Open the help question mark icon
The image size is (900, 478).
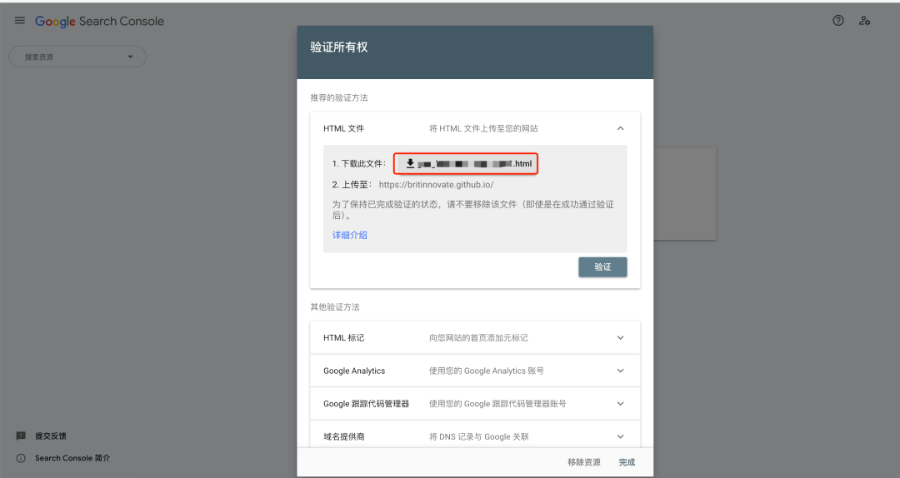(838, 21)
